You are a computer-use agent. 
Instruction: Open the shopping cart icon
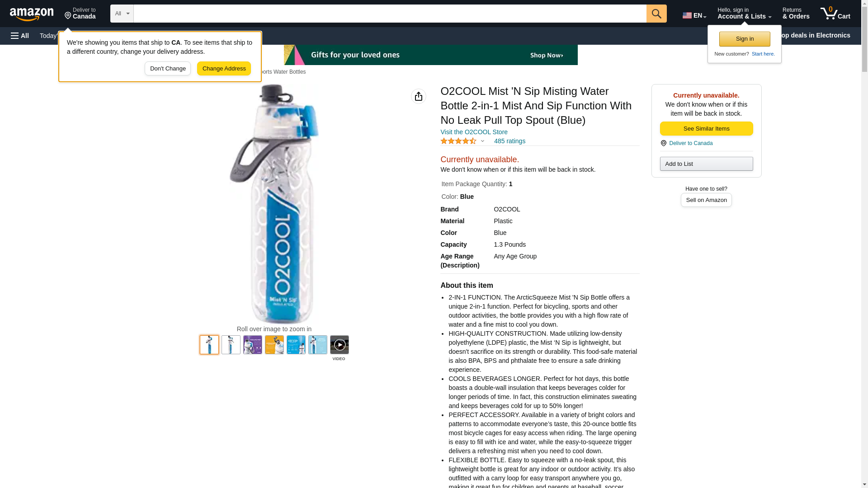pyautogui.click(x=835, y=14)
